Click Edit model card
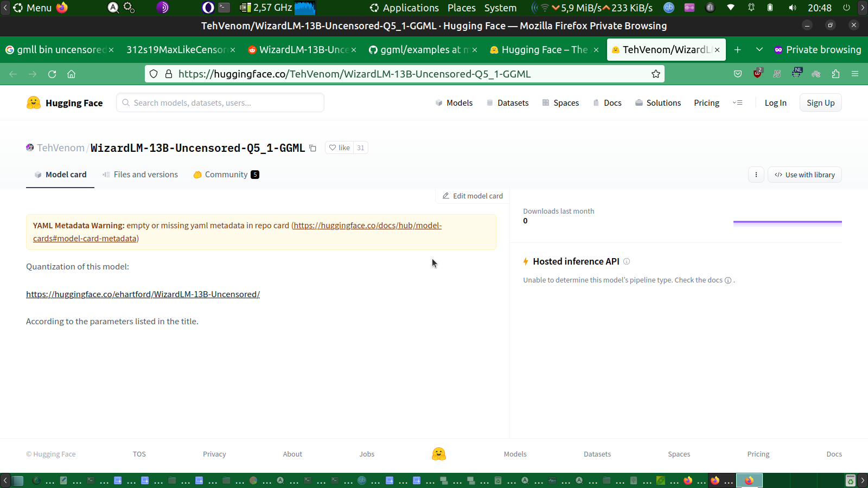Screen dimensions: 868x488 tap(473, 196)
